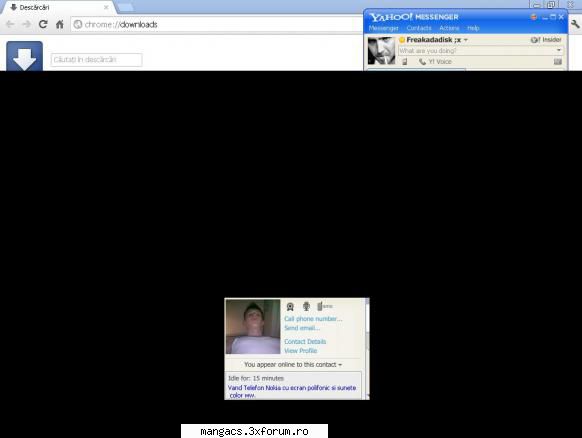Click the contact's webcam photo thumbnail
582x438 pixels.
click(253, 327)
